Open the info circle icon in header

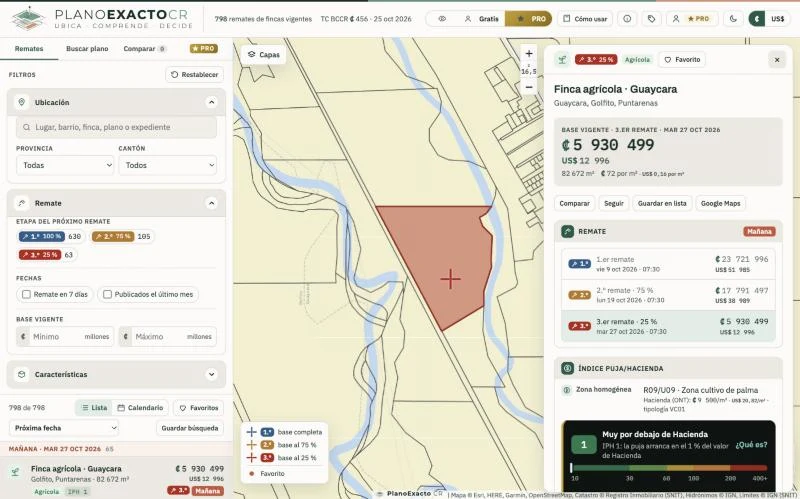(627, 19)
